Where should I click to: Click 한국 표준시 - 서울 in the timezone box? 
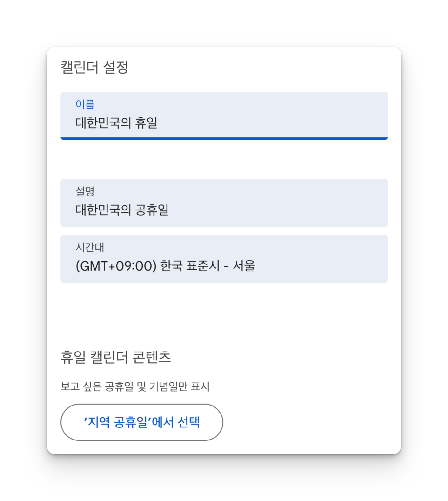pyautogui.click(x=207, y=266)
